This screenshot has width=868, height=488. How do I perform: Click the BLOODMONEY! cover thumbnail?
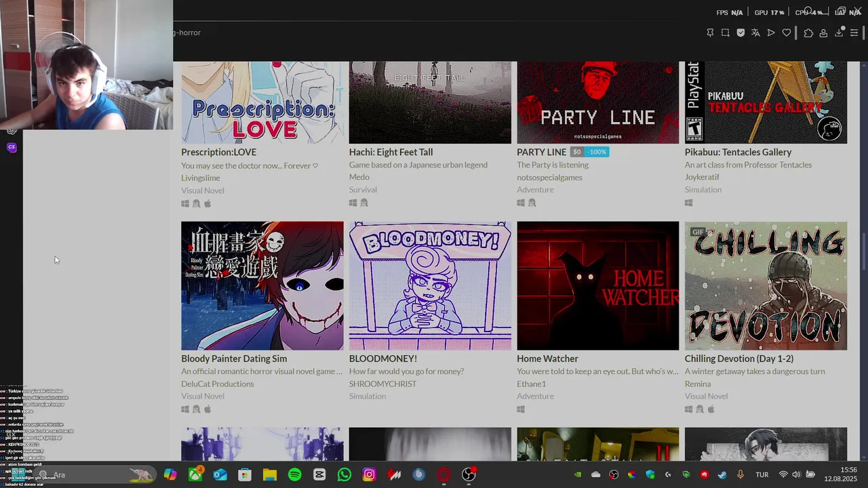click(x=430, y=286)
